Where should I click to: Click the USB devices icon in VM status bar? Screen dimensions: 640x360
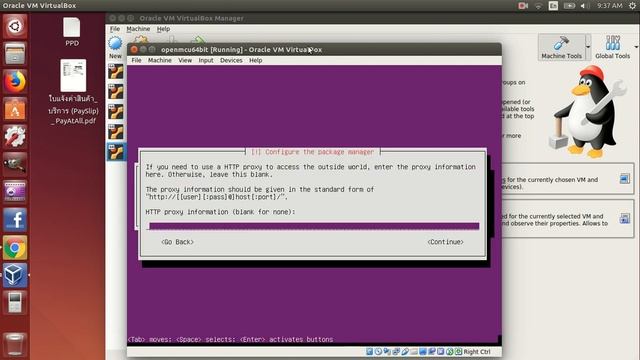click(405, 351)
